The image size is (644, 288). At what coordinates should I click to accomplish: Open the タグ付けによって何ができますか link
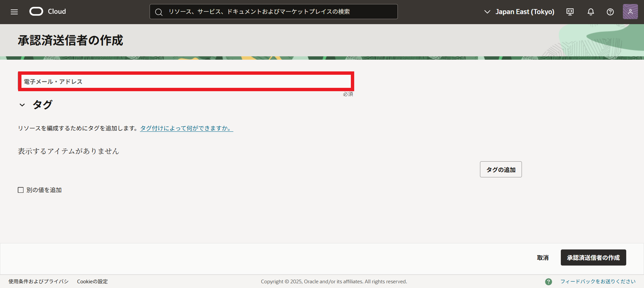point(186,128)
